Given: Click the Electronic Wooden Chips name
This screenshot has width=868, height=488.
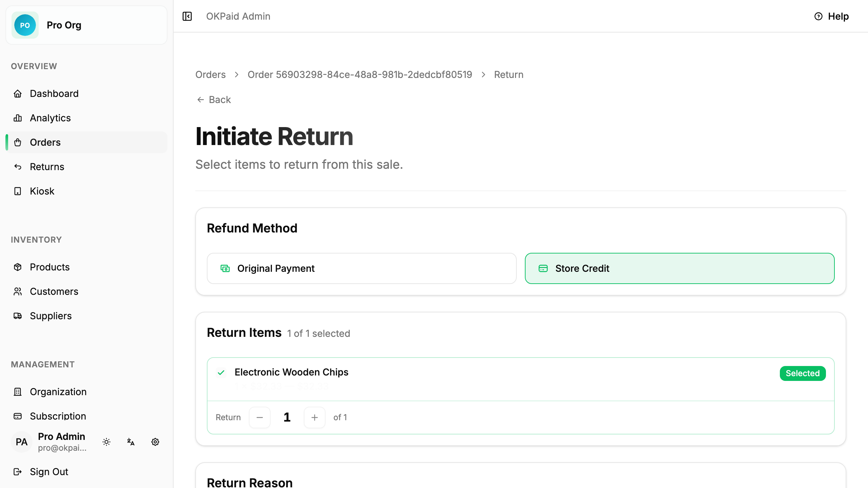Looking at the screenshot, I should 292,372.
